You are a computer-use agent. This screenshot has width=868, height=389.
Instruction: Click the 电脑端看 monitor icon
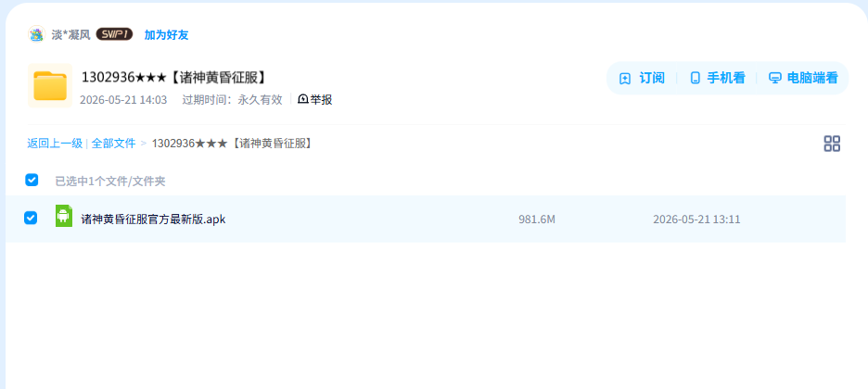click(775, 79)
